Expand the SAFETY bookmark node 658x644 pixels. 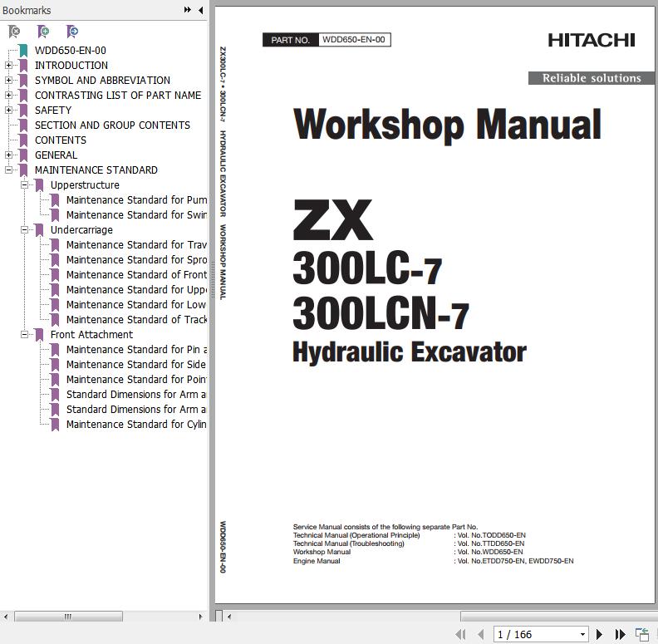(8, 110)
